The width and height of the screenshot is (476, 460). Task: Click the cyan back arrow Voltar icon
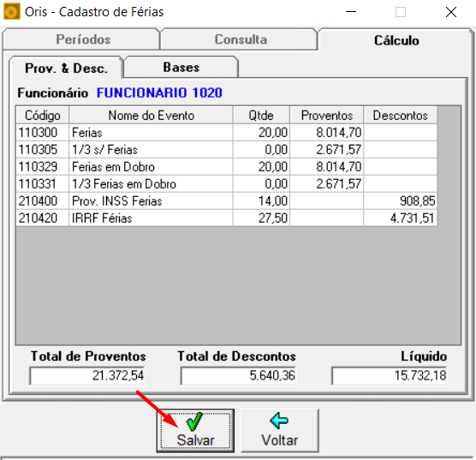coord(279,421)
